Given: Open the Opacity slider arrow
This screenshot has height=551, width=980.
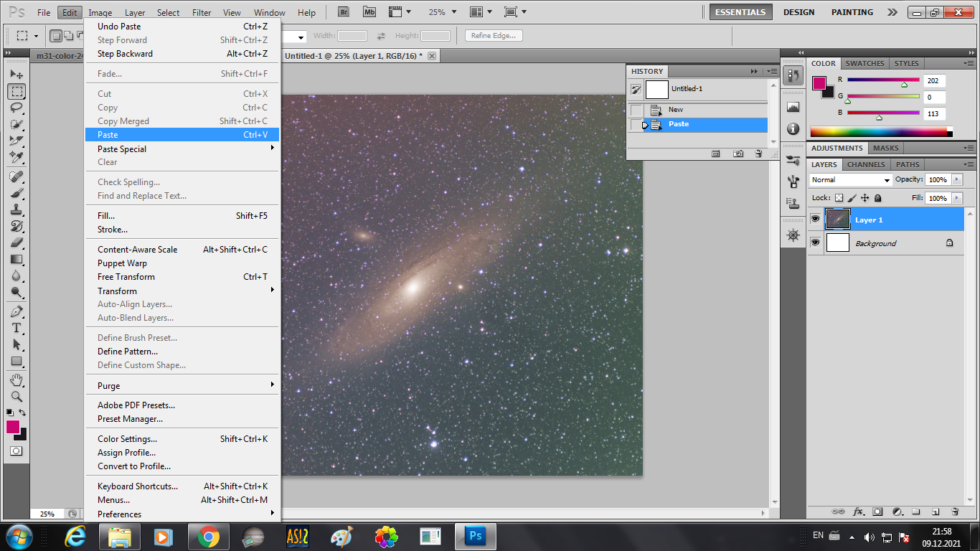Looking at the screenshot, I should [x=956, y=180].
